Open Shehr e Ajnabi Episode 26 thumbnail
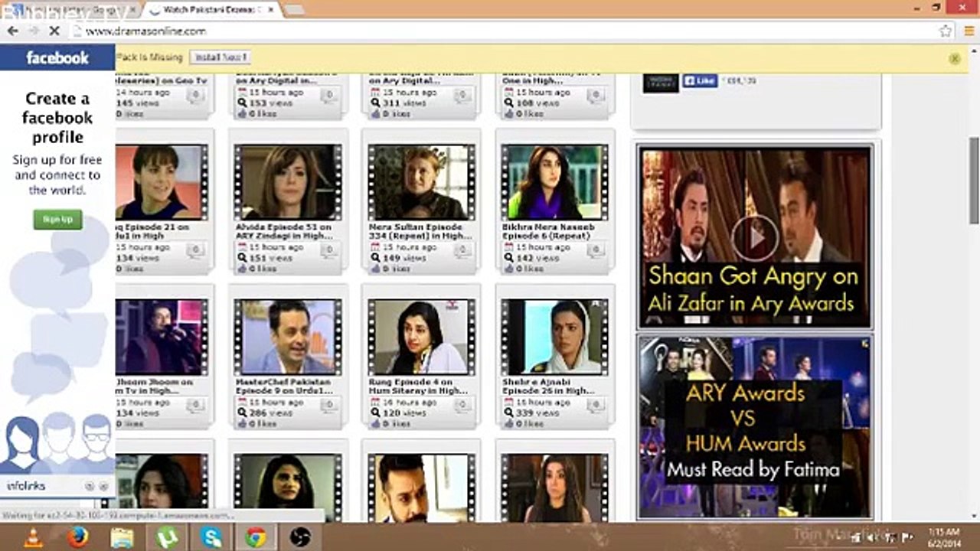 (x=554, y=337)
